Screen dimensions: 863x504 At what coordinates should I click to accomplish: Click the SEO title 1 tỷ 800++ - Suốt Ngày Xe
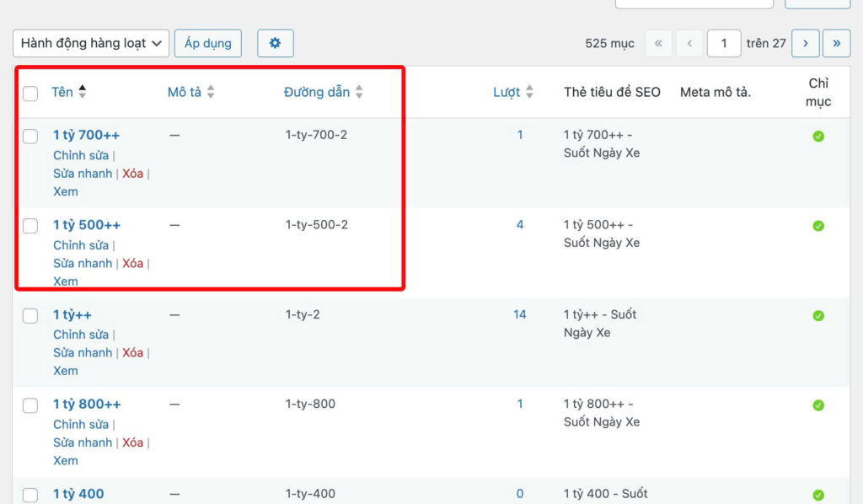(602, 413)
